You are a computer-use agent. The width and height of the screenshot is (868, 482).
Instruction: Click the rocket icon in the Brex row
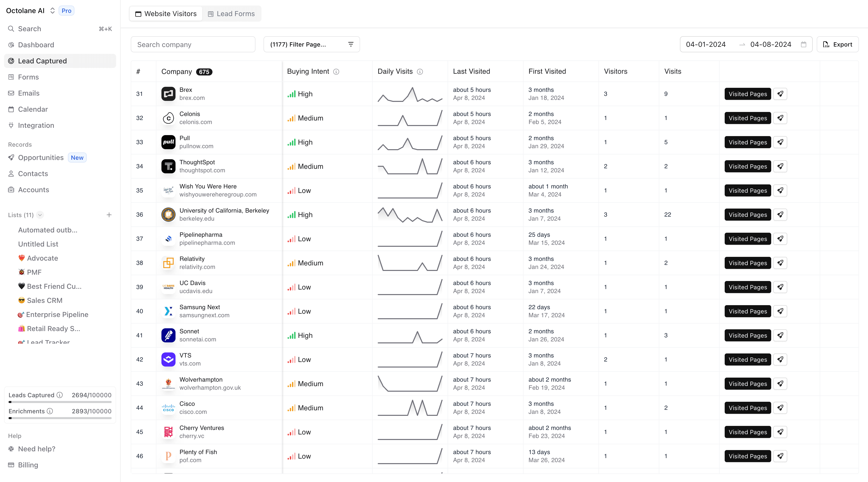(780, 94)
